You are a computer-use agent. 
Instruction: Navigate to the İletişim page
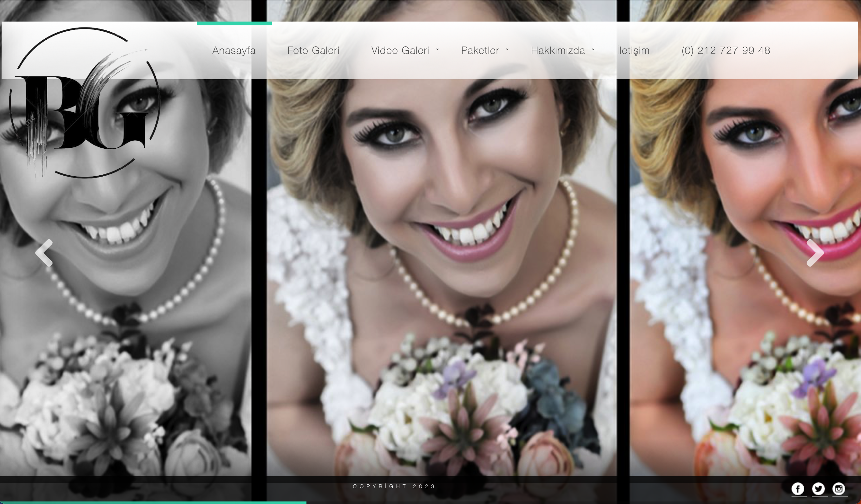point(633,50)
